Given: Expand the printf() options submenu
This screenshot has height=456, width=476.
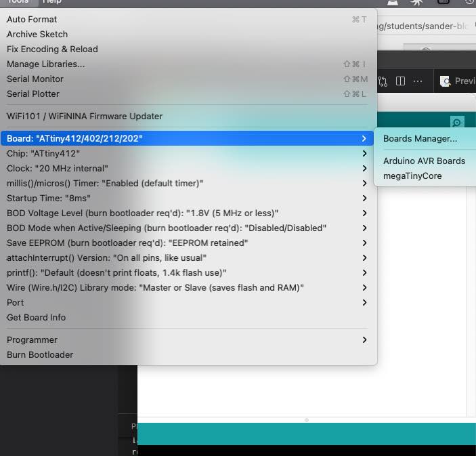Looking at the screenshot, I should pos(187,272).
